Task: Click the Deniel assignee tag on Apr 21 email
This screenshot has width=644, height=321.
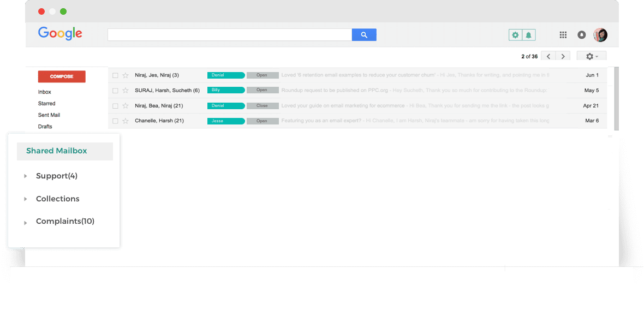Action: pyautogui.click(x=226, y=105)
